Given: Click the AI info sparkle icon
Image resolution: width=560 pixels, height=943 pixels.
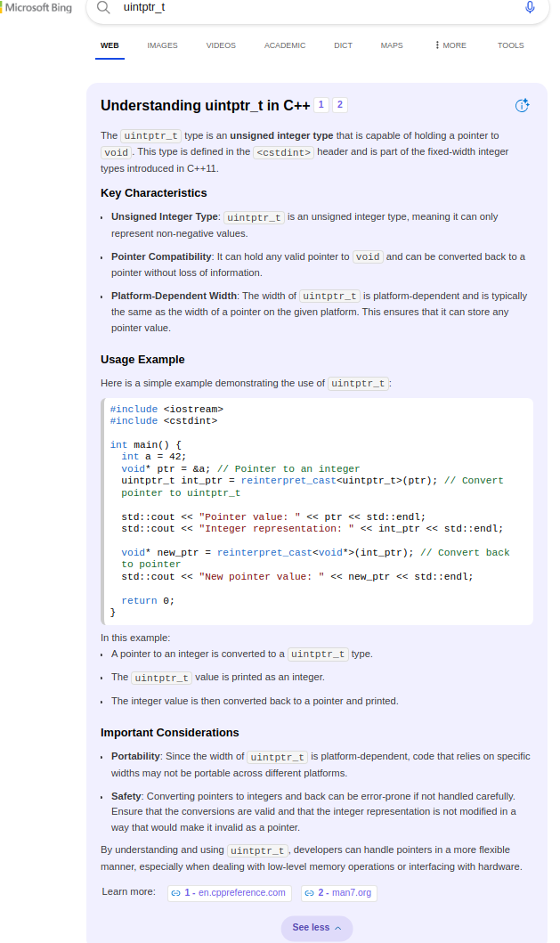Looking at the screenshot, I should [x=522, y=105].
